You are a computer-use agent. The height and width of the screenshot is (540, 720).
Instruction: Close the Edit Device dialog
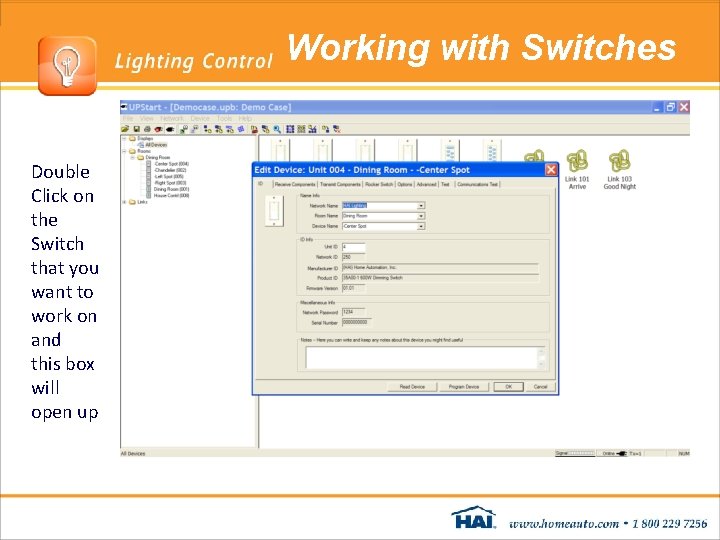click(x=551, y=170)
